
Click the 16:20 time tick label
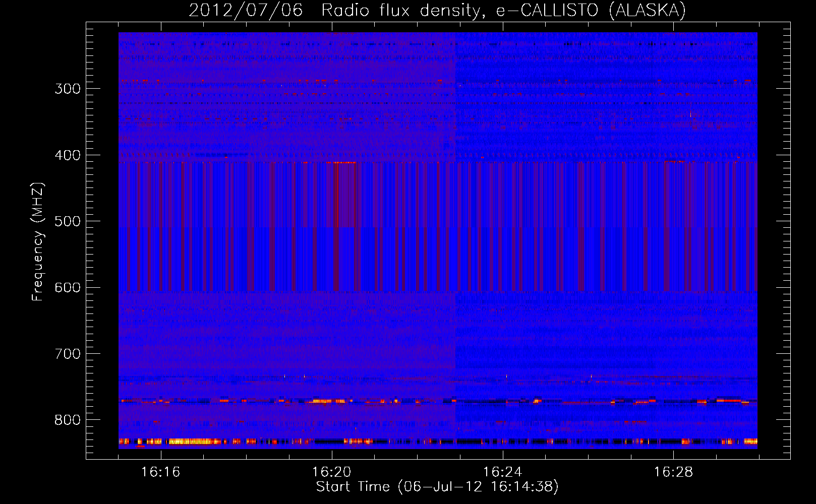click(x=332, y=472)
